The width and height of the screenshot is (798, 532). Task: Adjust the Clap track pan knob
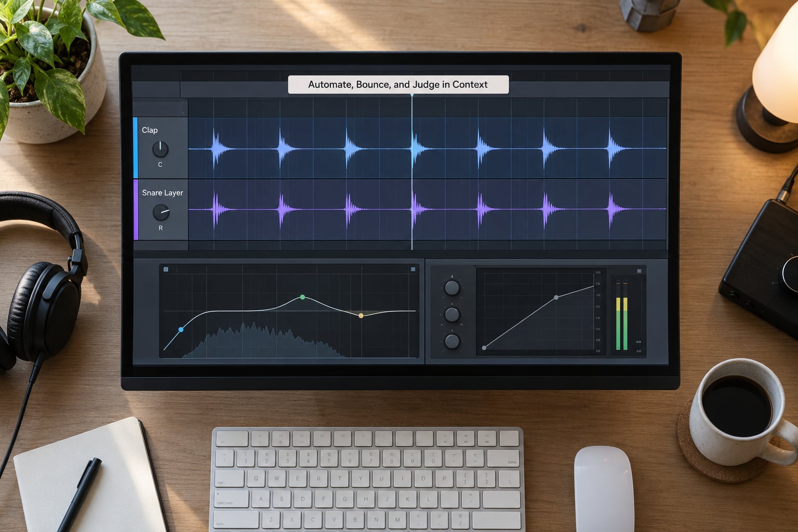[x=160, y=149]
